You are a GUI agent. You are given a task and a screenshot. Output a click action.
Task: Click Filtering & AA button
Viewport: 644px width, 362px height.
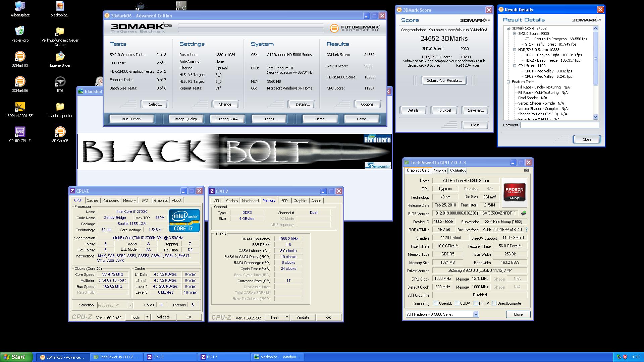pos(228,119)
